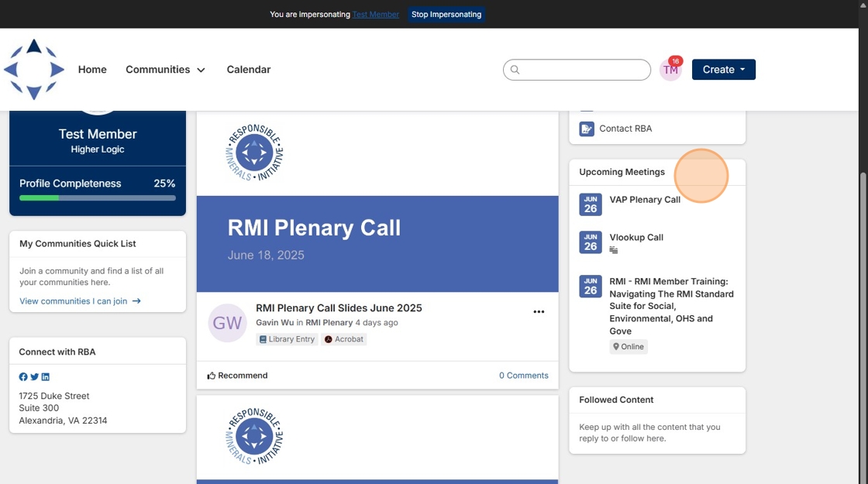The width and height of the screenshot is (868, 484).
Task: Open the TM profile avatar
Action: coord(670,70)
